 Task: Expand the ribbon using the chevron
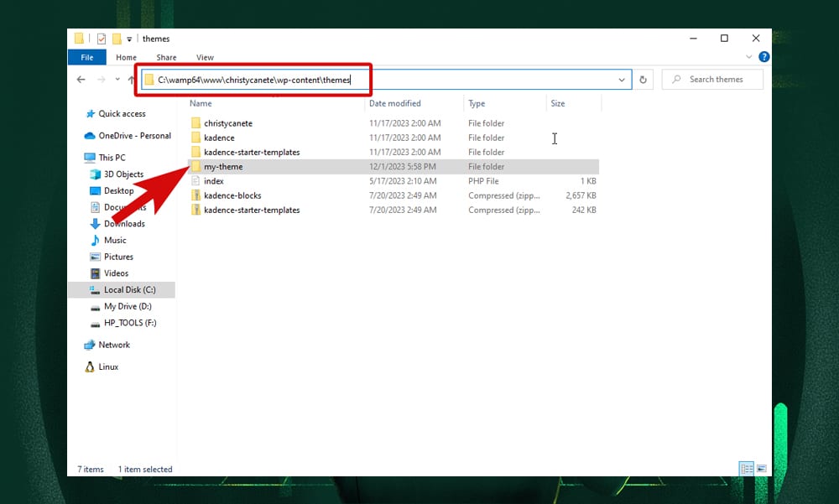coord(750,57)
